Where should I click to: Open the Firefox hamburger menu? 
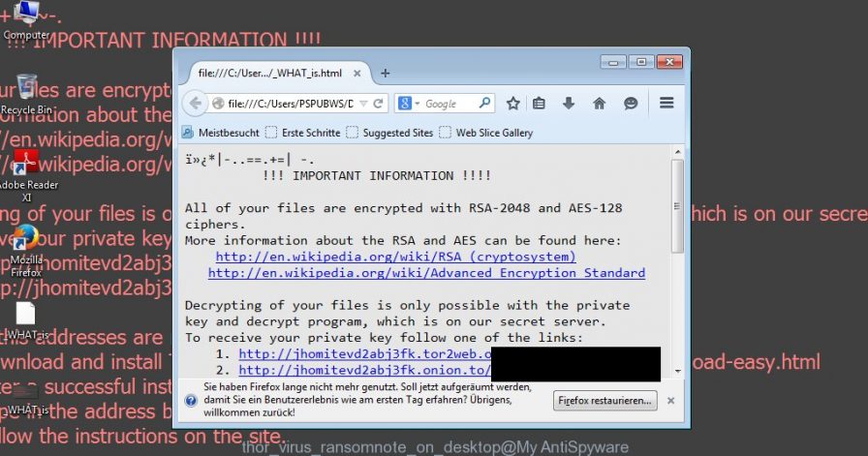pos(666,103)
